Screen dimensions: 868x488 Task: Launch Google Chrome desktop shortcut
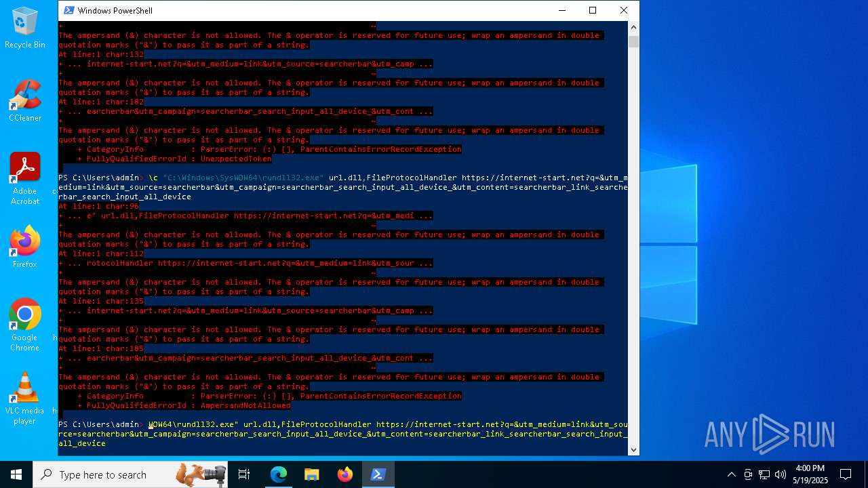pos(25,325)
